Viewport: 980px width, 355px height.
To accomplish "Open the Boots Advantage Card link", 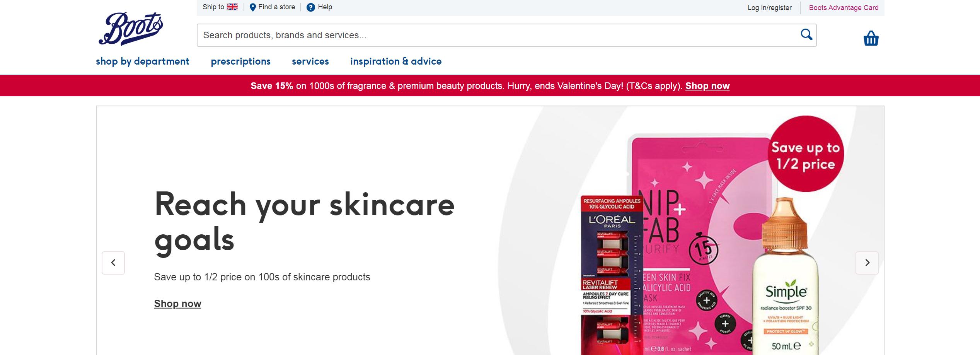I will click(x=844, y=8).
